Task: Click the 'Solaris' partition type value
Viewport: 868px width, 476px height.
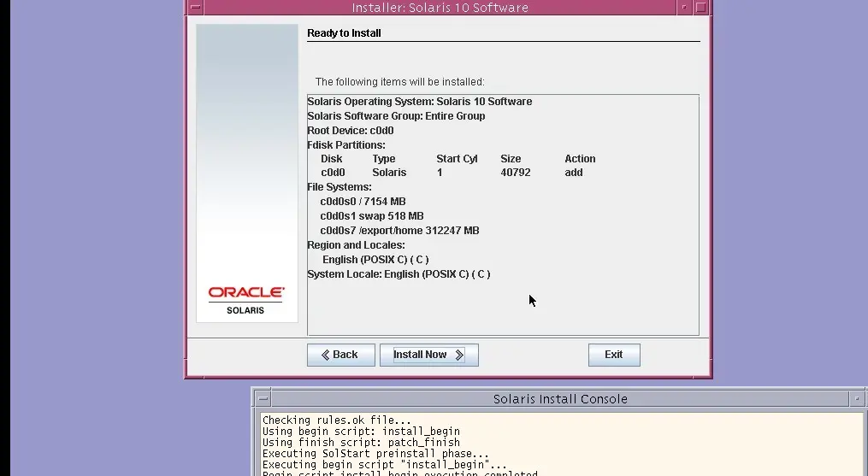Action: point(389,173)
